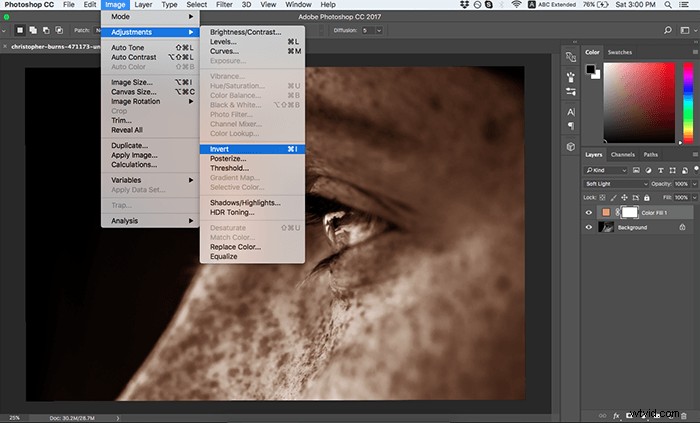700x423 pixels.
Task: Open the Notification Center icon
Action: point(684,4)
